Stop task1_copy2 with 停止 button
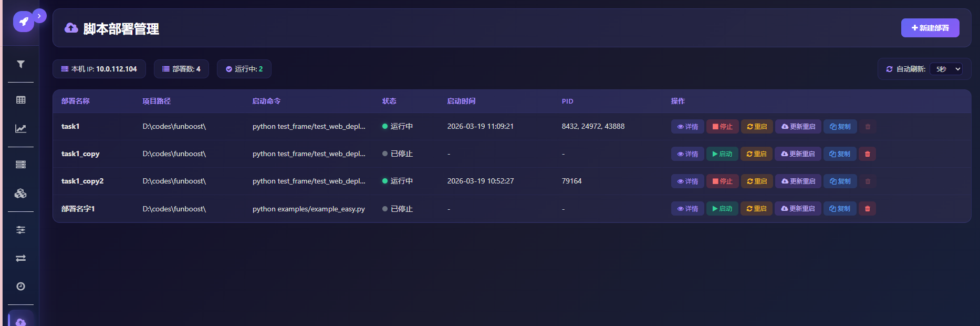980x326 pixels. pos(723,181)
